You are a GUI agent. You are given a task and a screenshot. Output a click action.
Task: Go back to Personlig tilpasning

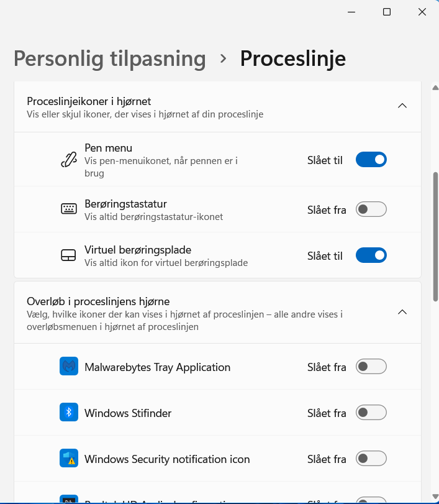(x=109, y=58)
